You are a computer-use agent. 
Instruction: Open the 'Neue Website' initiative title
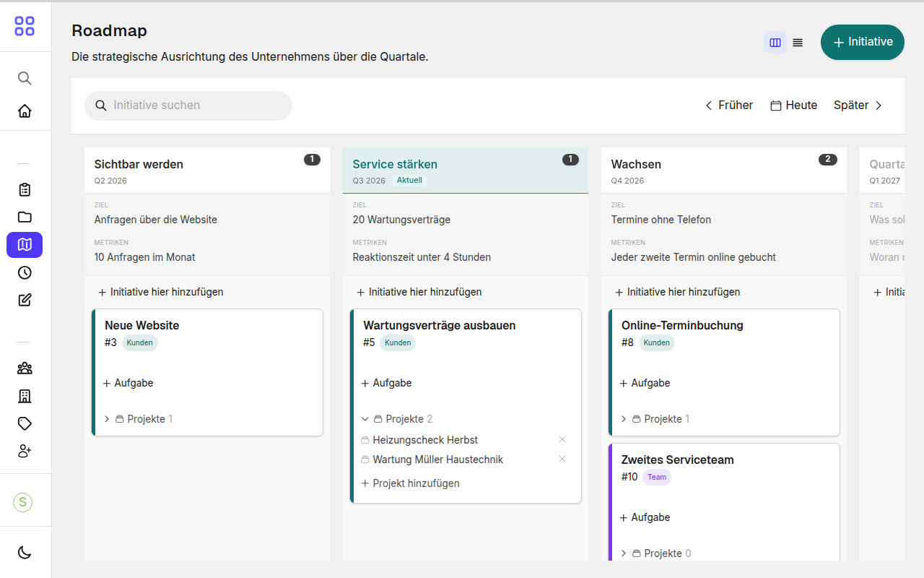point(141,325)
